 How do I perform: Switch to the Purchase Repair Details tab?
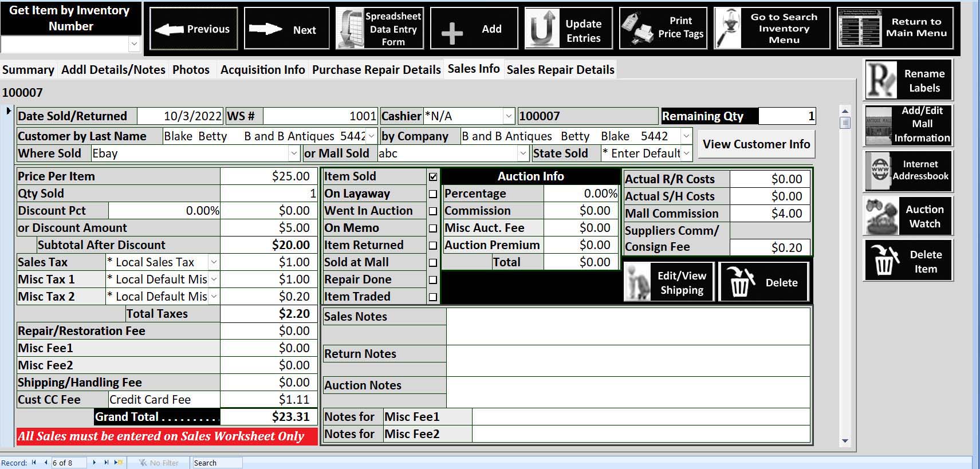coord(376,70)
